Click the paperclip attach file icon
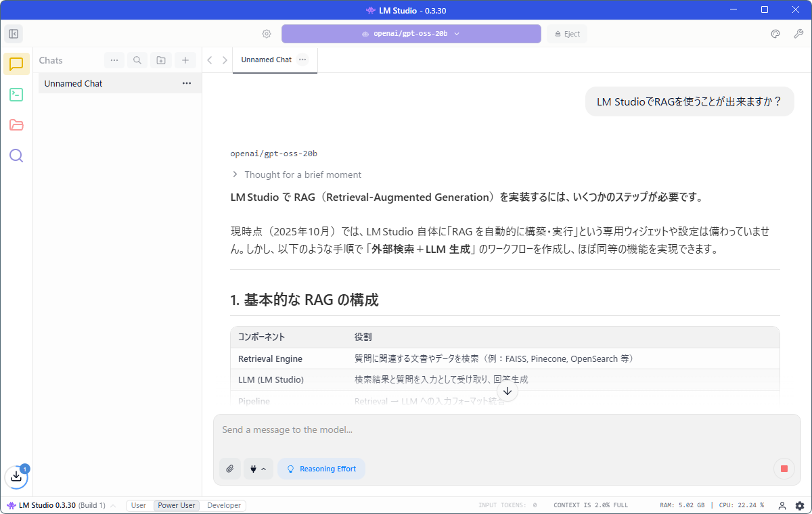Viewport: 812px width, 514px height. tap(230, 469)
